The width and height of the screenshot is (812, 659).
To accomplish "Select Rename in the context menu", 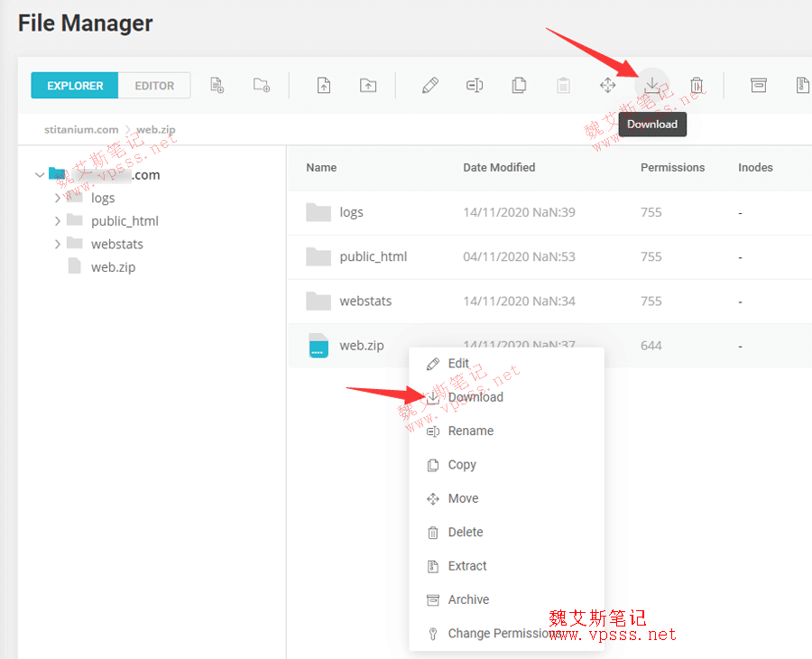I will 470,431.
